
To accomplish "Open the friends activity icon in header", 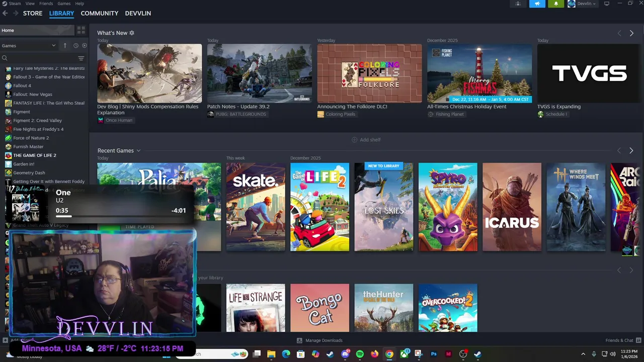I will [x=518, y=4].
